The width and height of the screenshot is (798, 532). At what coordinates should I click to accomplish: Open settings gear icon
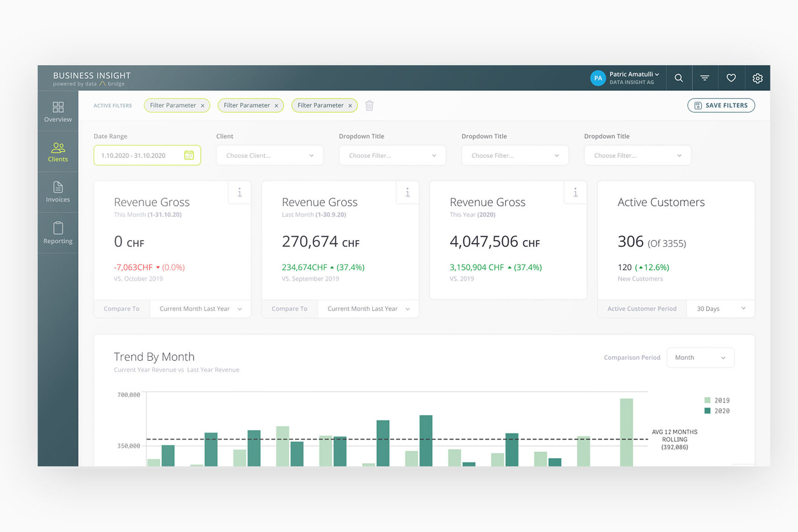[758, 78]
